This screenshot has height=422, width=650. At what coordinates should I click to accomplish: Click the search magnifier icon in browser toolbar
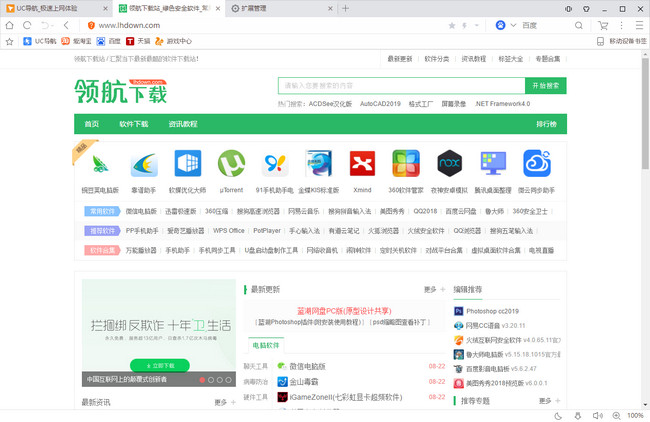click(x=579, y=26)
